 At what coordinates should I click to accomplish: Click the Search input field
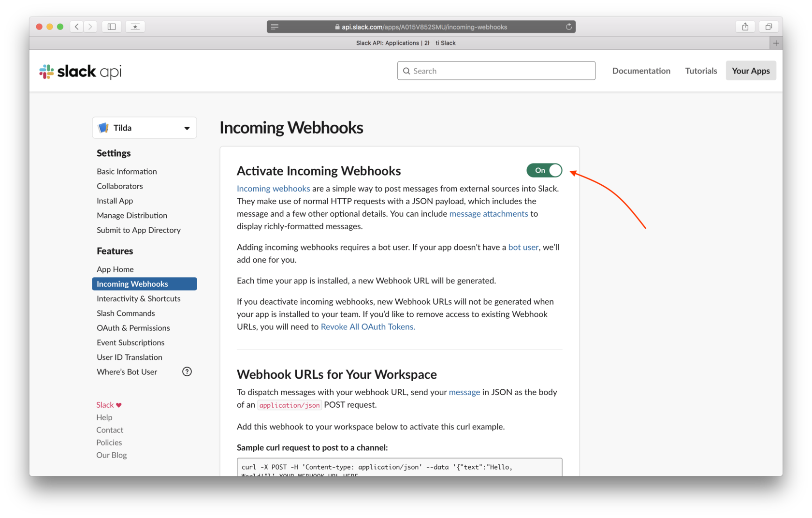(496, 71)
